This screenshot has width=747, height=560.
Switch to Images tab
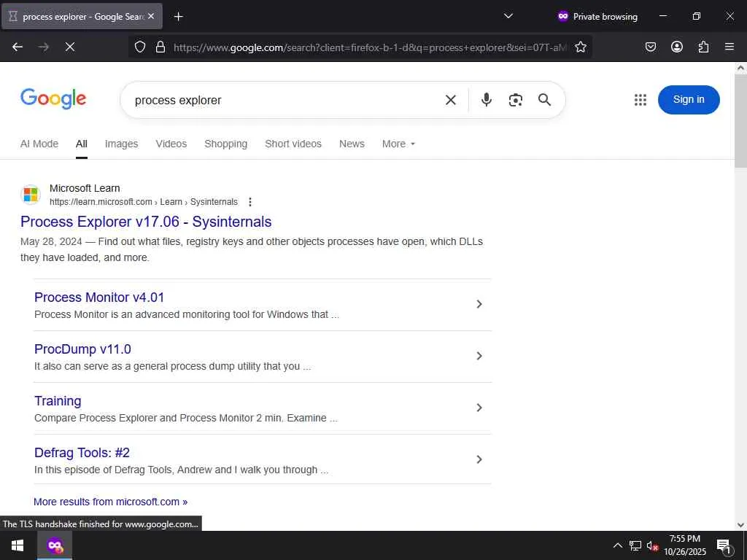tap(122, 144)
